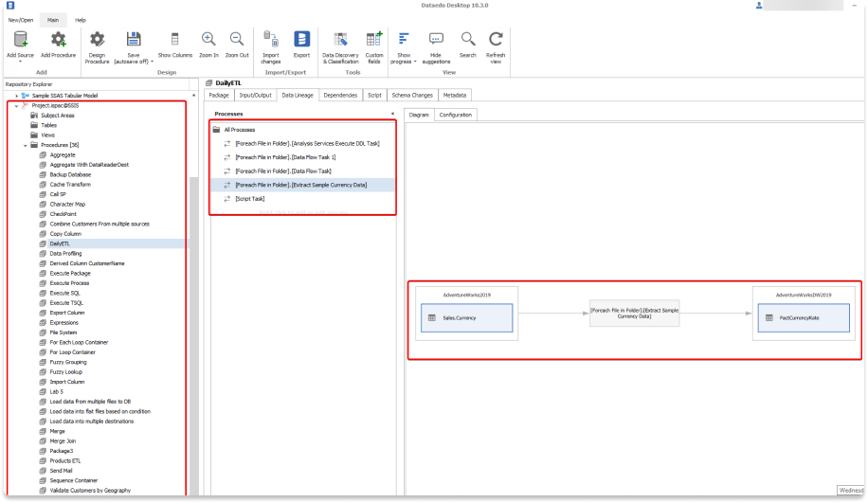Toggle Hide suggestions in View group

436,39
